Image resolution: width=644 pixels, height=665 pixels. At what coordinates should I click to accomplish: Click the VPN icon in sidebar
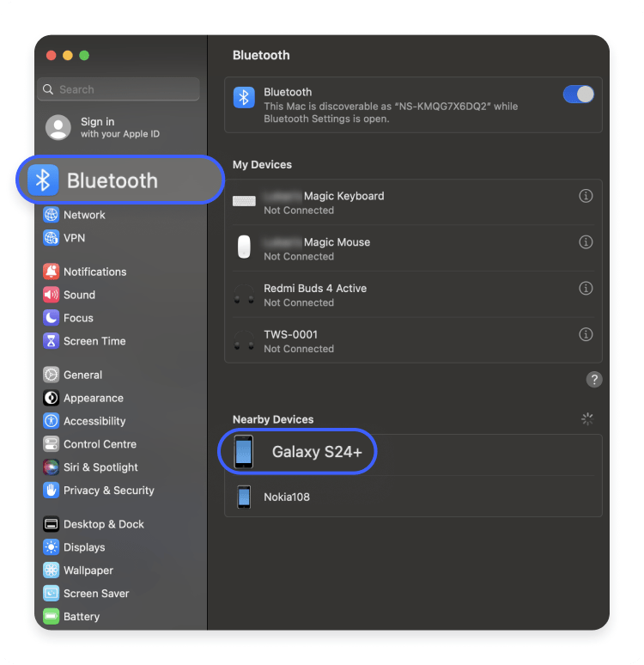(x=51, y=238)
